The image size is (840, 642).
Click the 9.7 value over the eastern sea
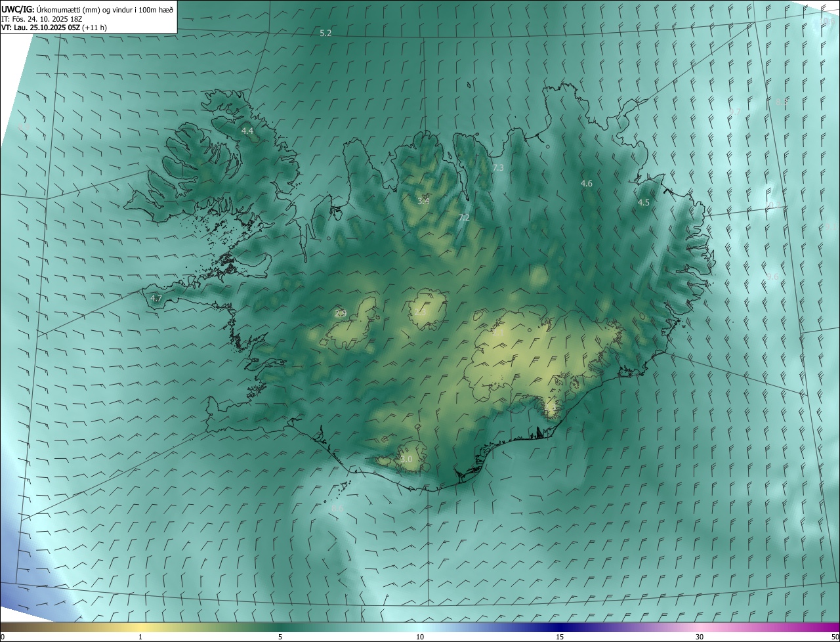(735, 112)
